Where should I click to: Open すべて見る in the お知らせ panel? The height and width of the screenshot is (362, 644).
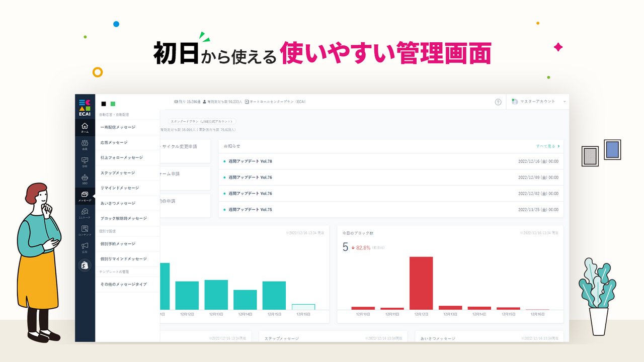(x=545, y=145)
